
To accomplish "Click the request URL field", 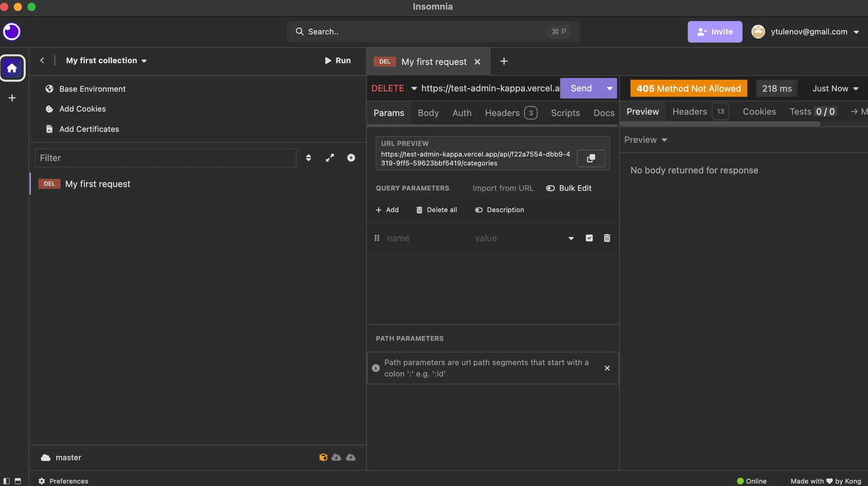I will [490, 88].
